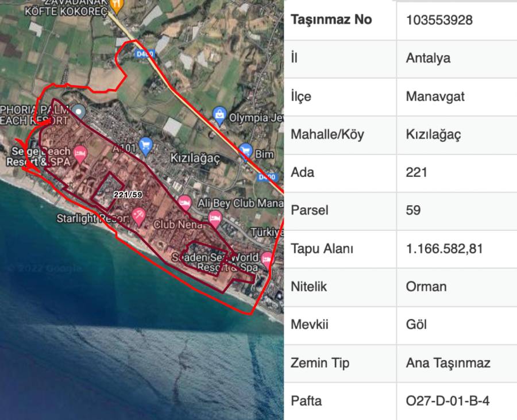Click the Nitelik value Orman
The width and height of the screenshot is (517, 420).
pos(426,287)
